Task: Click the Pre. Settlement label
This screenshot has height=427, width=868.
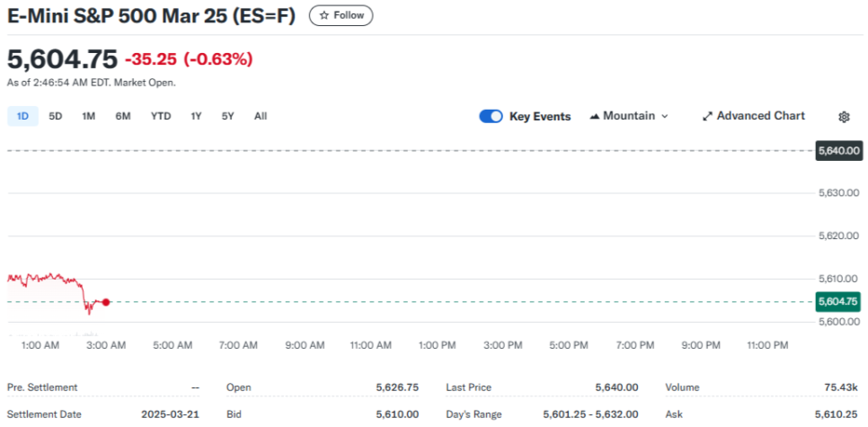Action: pyautogui.click(x=42, y=387)
